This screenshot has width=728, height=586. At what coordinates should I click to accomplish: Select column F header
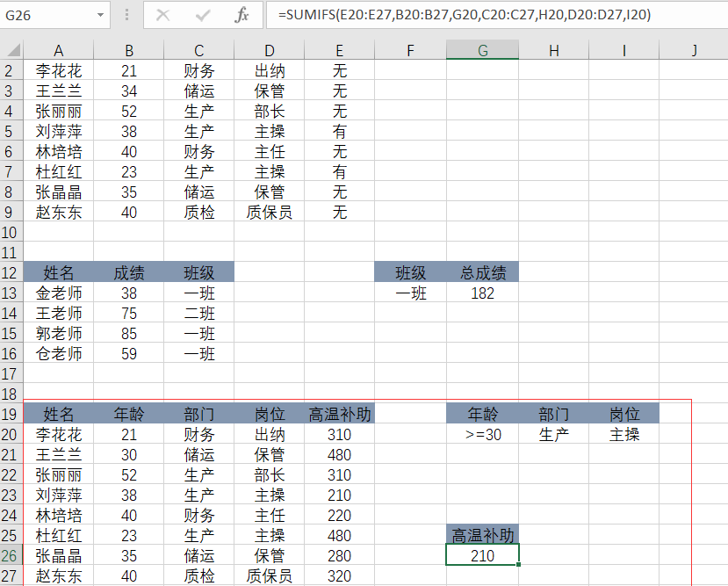pos(410,50)
